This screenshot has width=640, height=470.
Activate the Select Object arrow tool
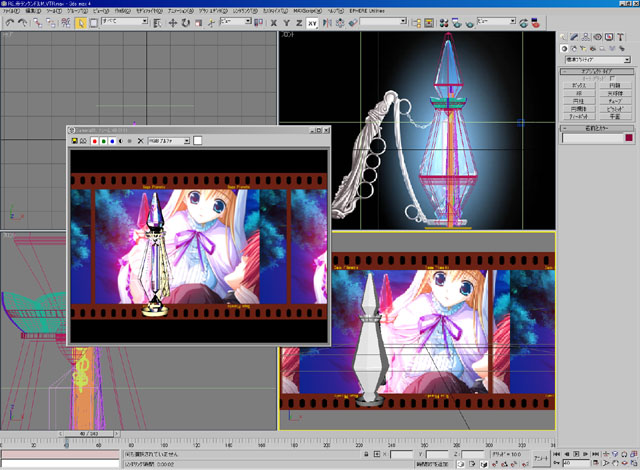click(80, 23)
